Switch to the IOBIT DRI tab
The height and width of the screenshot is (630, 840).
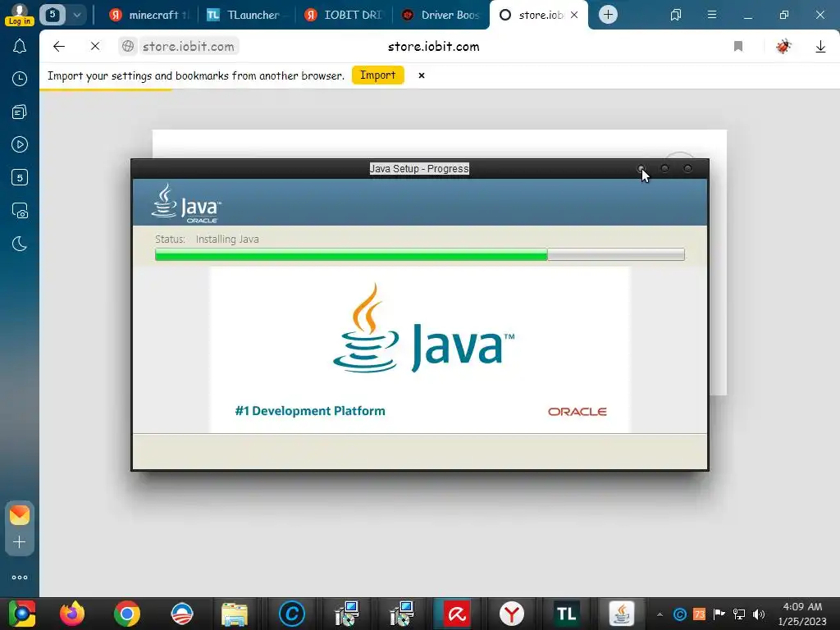(343, 15)
